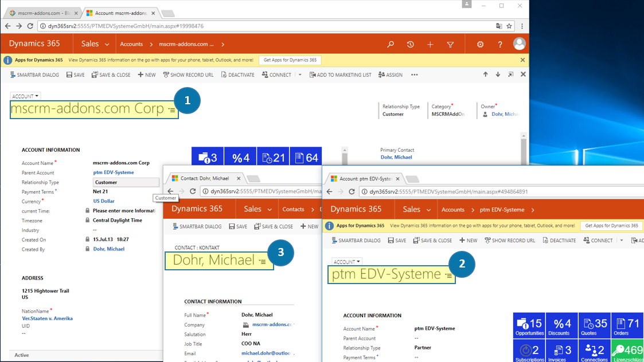Go to next record with down arrow

[x=498, y=74]
